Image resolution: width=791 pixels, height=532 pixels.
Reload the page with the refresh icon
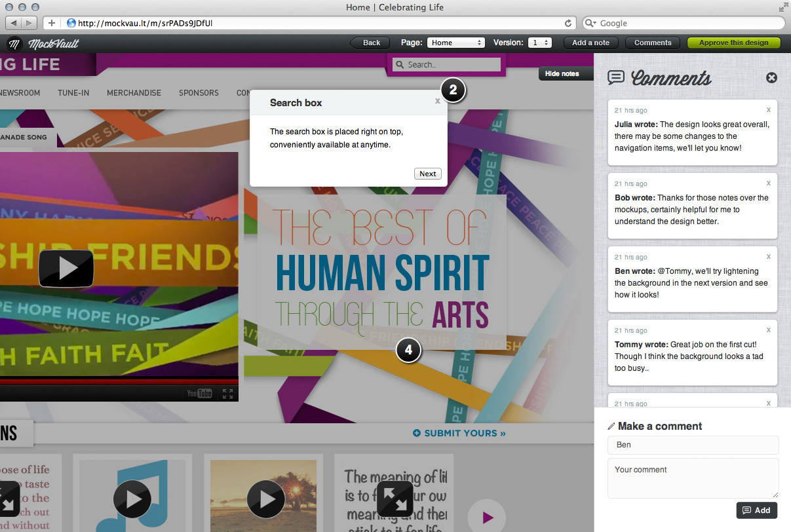[x=568, y=23]
